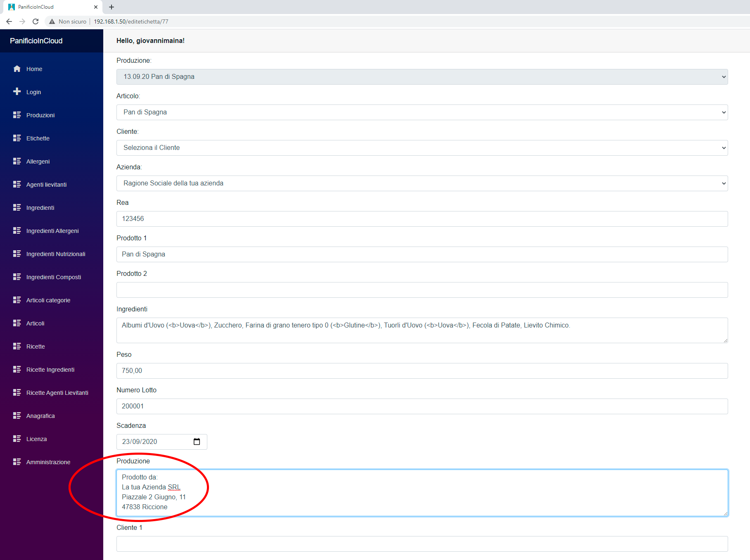Open the Produzione dropdown

pos(422,77)
